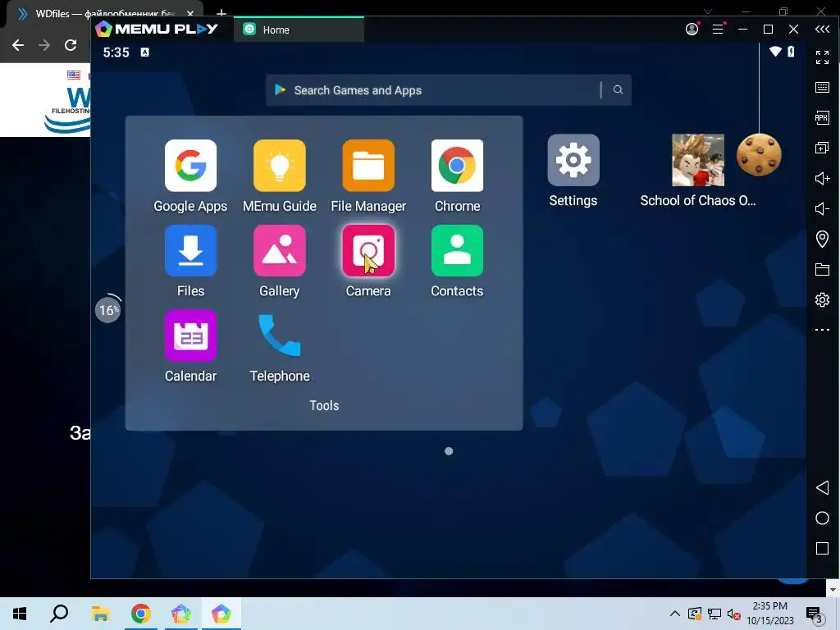The height and width of the screenshot is (630, 840).
Task: Open File Explorer from the taskbar
Action: (100, 614)
